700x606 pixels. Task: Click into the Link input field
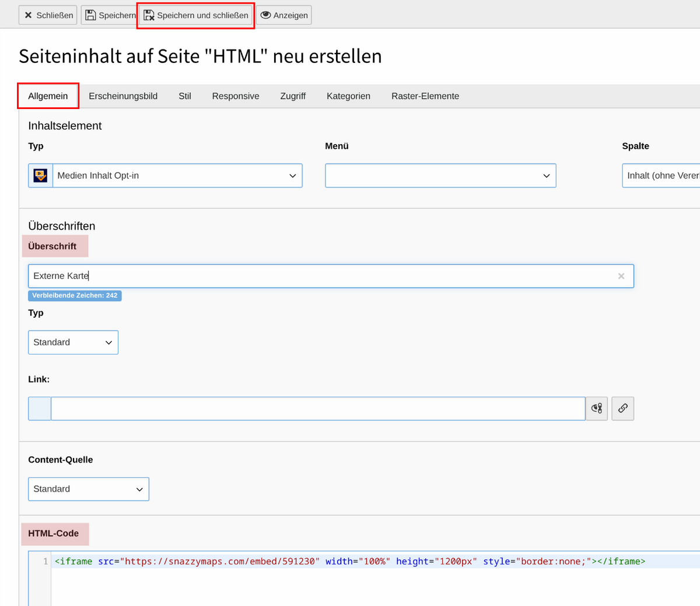(318, 408)
